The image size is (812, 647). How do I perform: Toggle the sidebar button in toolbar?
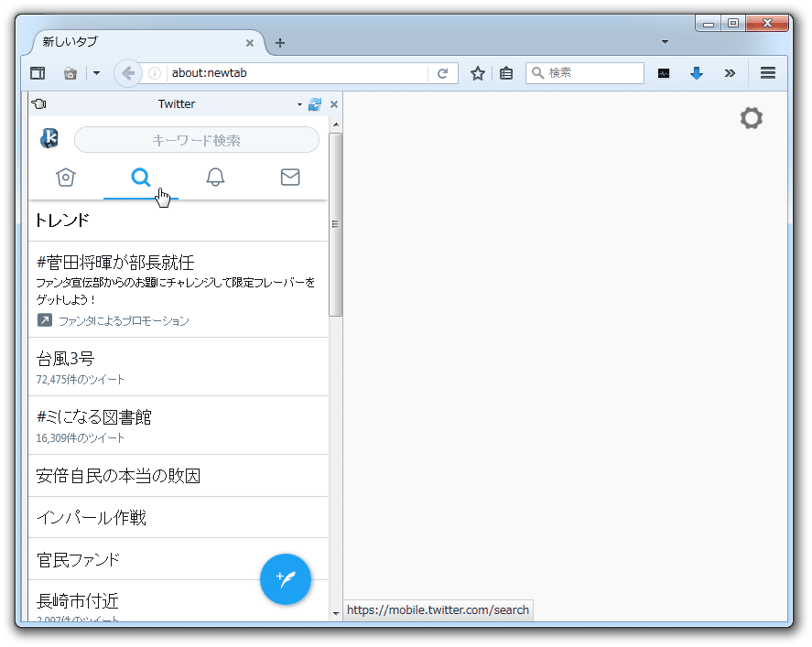38,73
